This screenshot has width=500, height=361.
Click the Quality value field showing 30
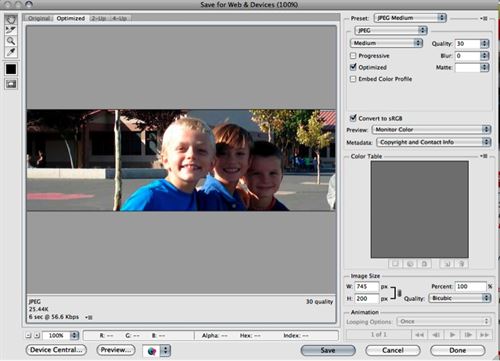click(467, 44)
